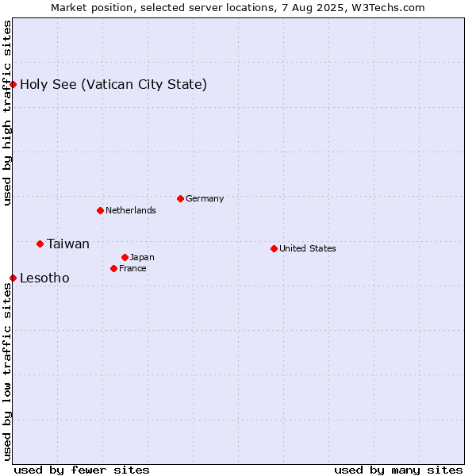Click 'used by many sites' axis label

pos(398,470)
